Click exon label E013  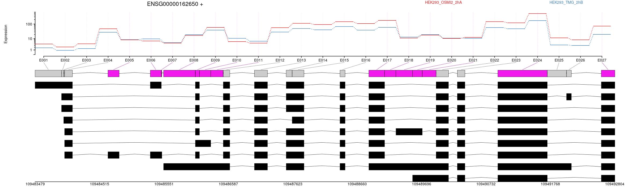click(301, 60)
